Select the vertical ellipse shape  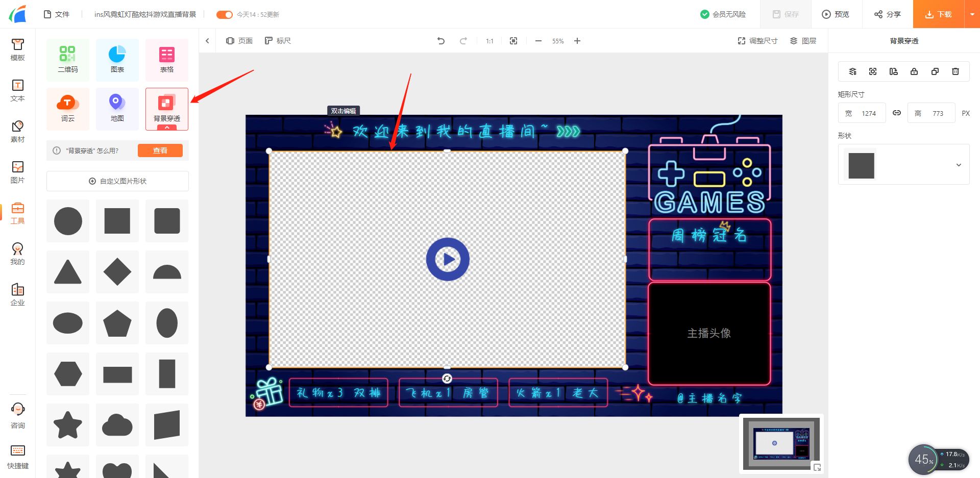(167, 323)
